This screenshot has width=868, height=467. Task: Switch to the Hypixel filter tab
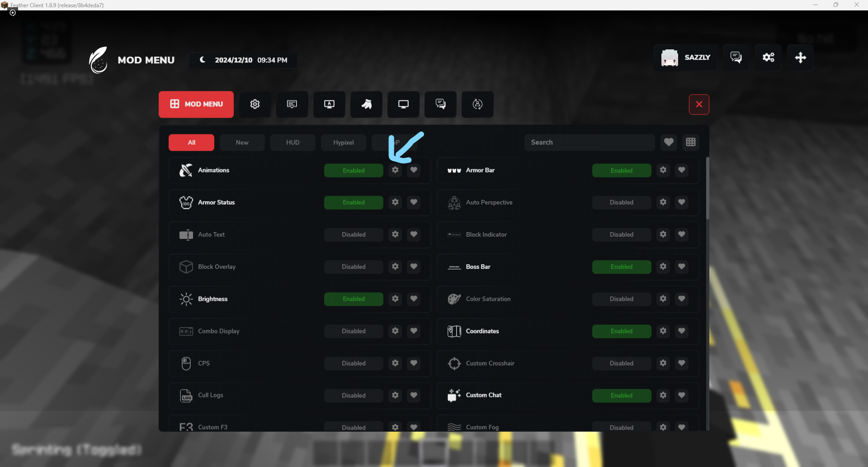coord(343,143)
